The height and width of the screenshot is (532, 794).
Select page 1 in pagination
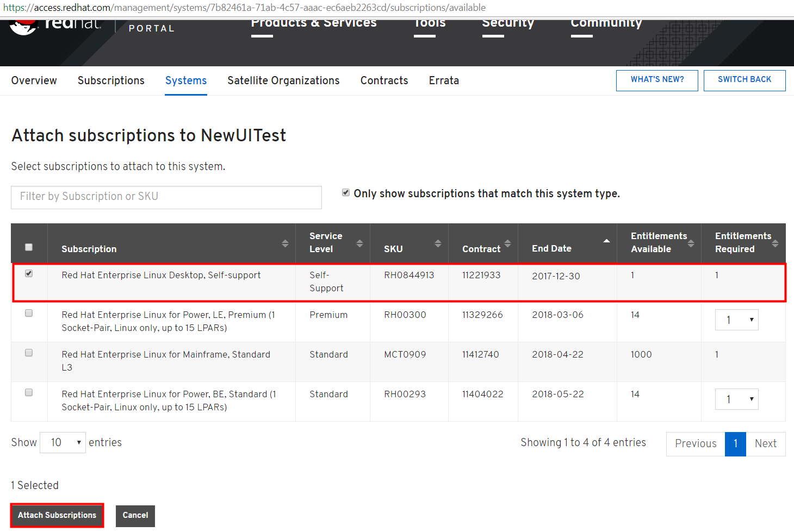tap(735, 444)
